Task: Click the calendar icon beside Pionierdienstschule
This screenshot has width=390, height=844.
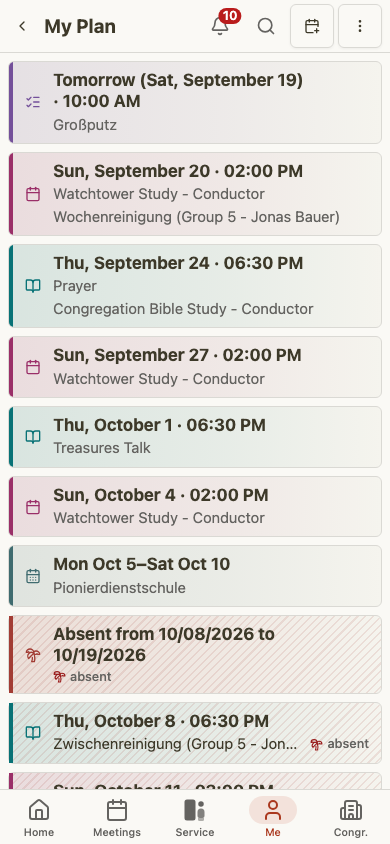Action: pyautogui.click(x=33, y=576)
